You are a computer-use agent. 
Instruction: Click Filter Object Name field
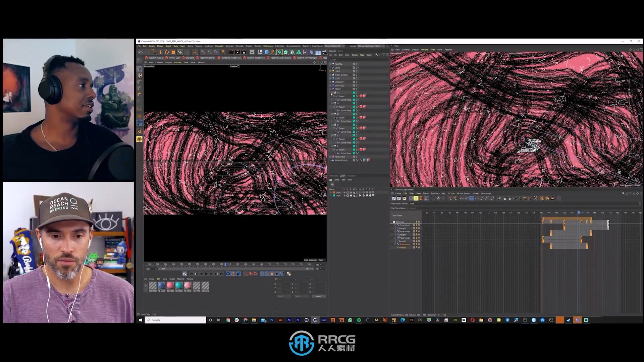click(x=523, y=203)
